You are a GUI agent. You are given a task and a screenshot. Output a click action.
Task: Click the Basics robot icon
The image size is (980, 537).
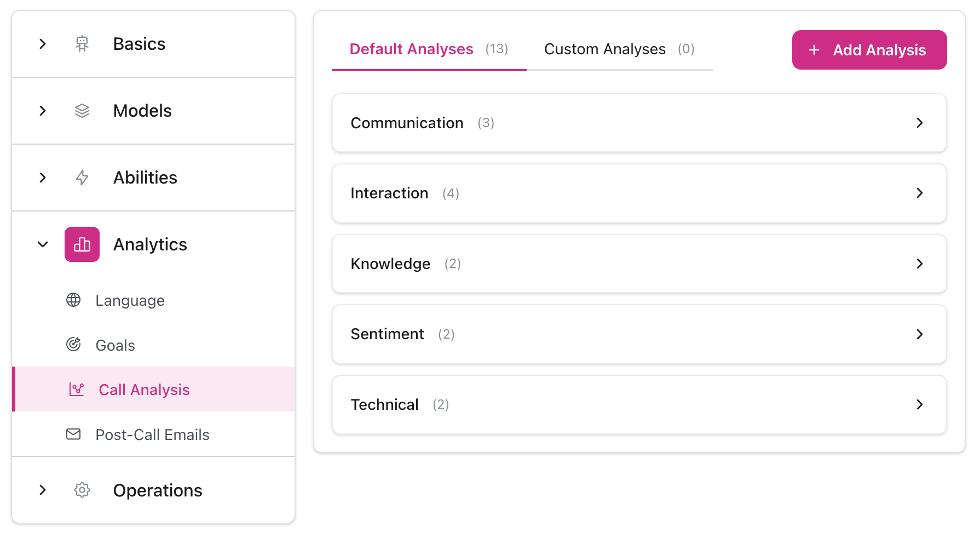point(82,44)
